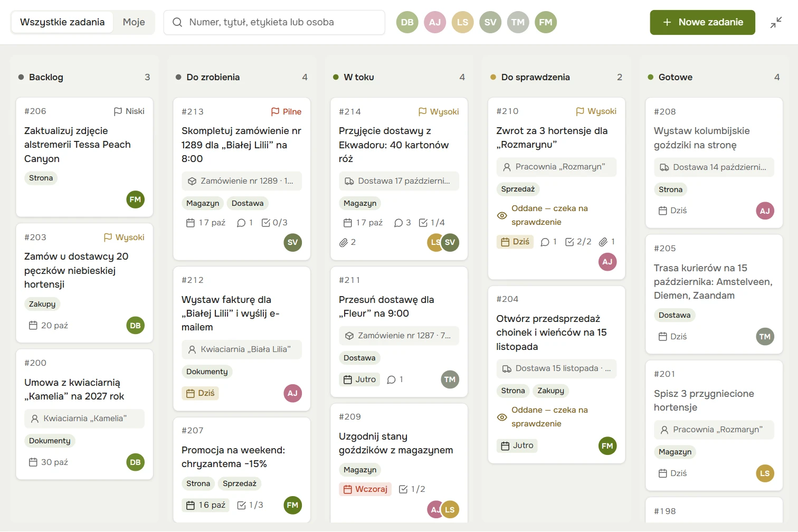The image size is (798, 532).
Task: Click the Pilne priority flag on card #213
Action: (286, 111)
